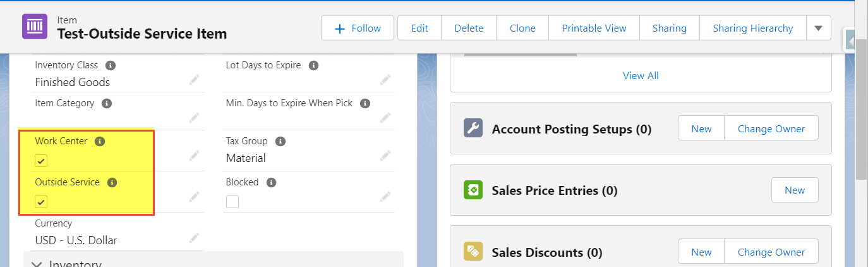Open info tooltip beside Inventory Class
The image size is (868, 267).
click(111, 65)
